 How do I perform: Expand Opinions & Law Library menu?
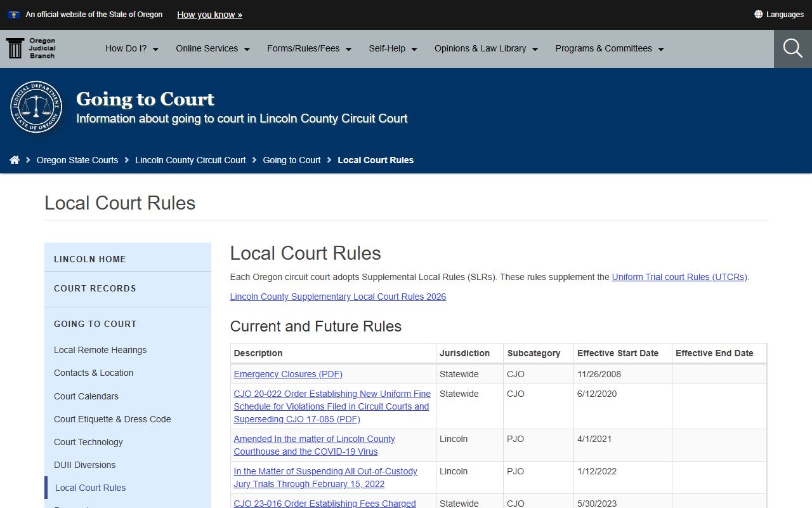[x=487, y=49]
